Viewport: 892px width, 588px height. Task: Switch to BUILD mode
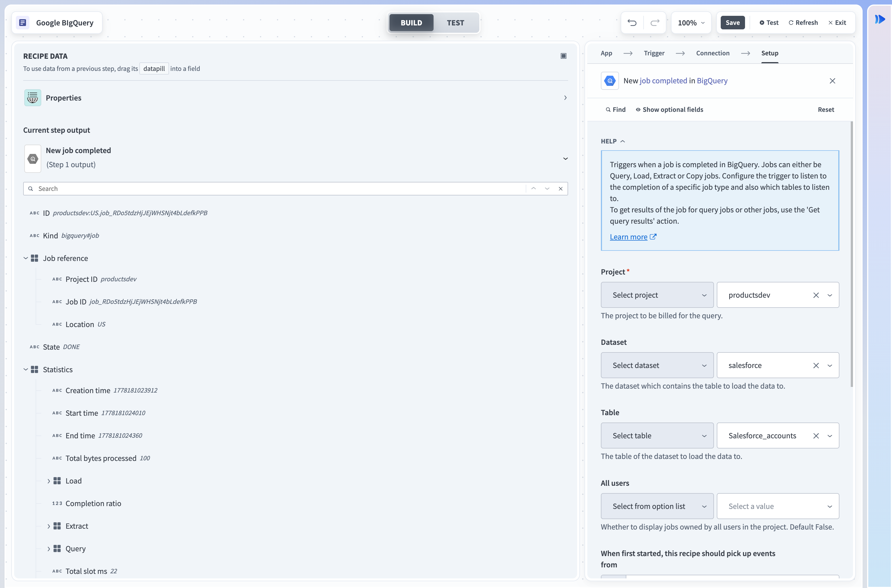[x=411, y=23]
